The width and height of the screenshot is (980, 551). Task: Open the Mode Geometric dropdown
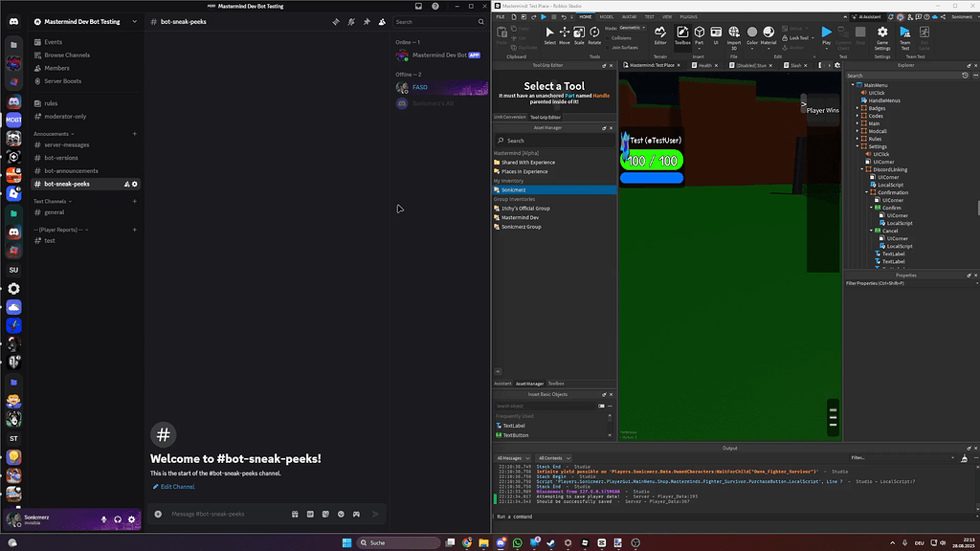(x=633, y=28)
